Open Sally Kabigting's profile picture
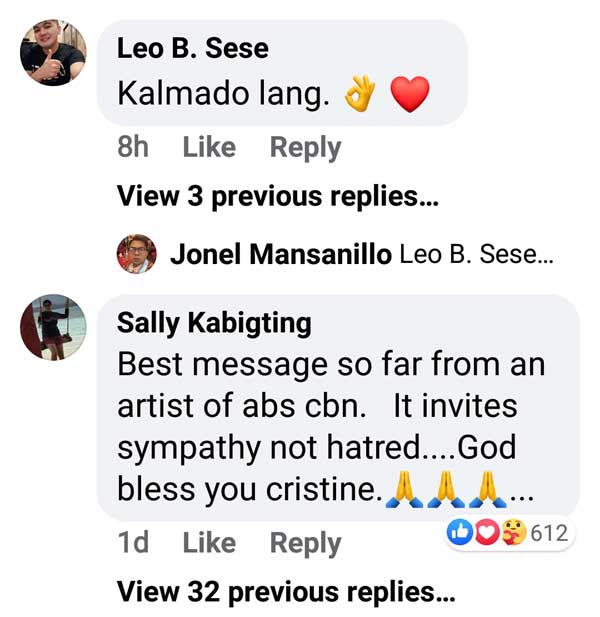 coord(54,327)
